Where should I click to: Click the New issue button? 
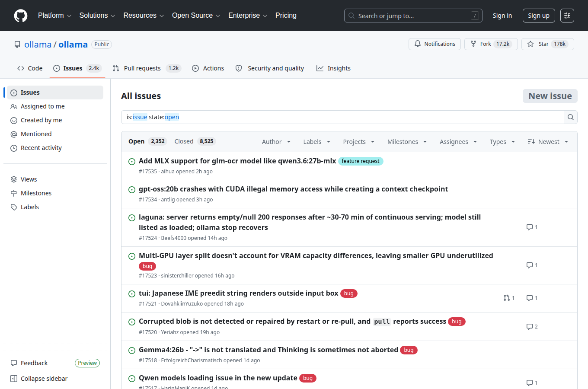[x=550, y=96]
